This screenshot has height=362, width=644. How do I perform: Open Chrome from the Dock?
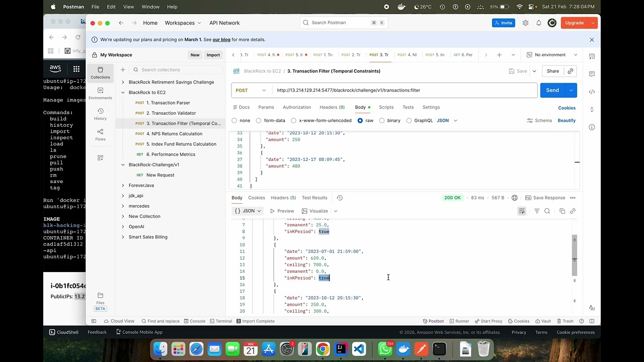[x=323, y=349]
